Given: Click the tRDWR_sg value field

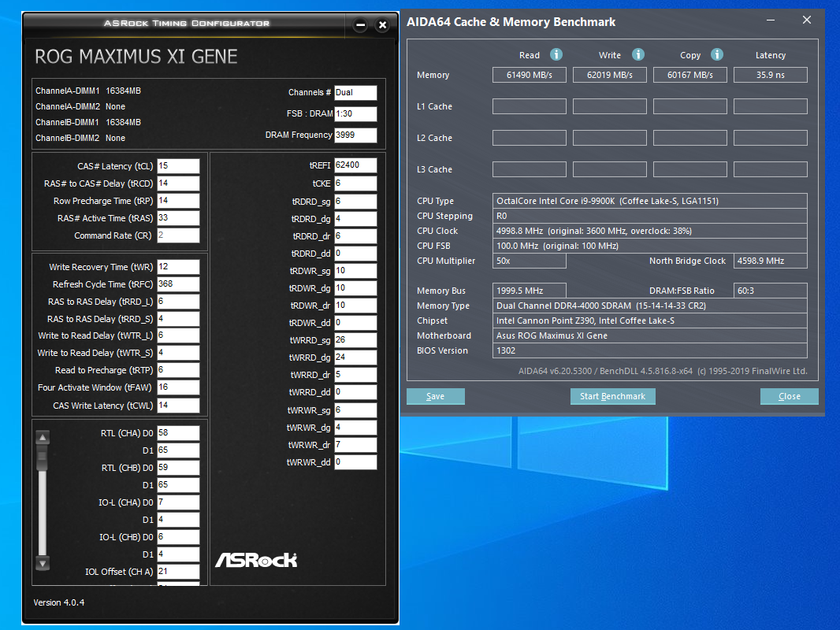Looking at the screenshot, I should [355, 271].
